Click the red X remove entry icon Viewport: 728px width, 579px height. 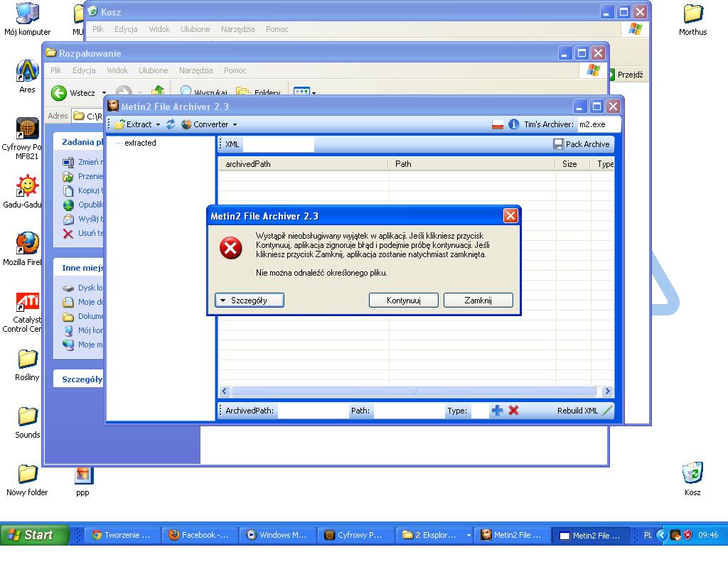point(513,410)
